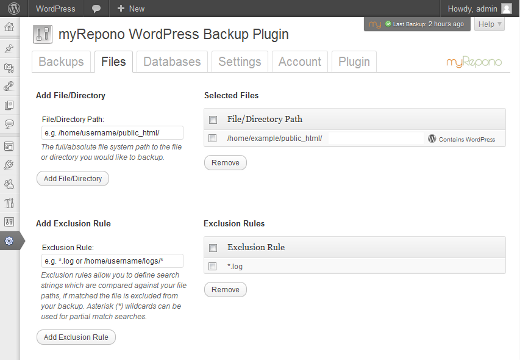
Task: Check the *.log exclusion rule checkbox
Action: [x=212, y=266]
